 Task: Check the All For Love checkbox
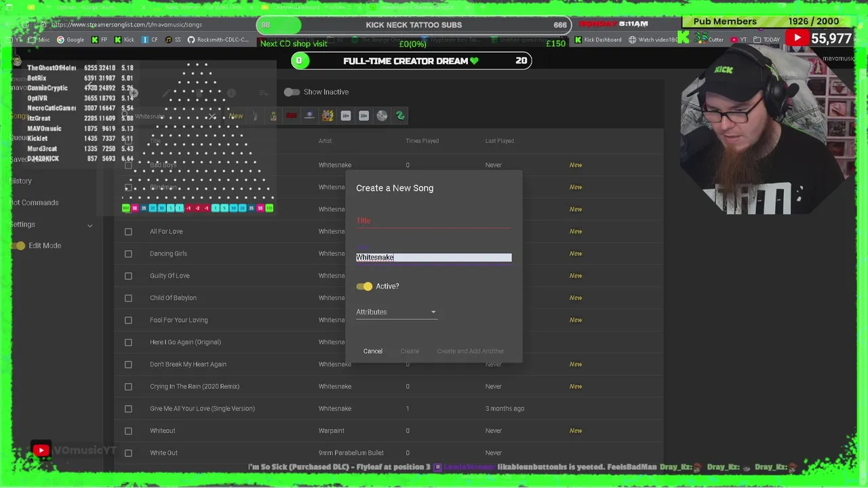128,232
